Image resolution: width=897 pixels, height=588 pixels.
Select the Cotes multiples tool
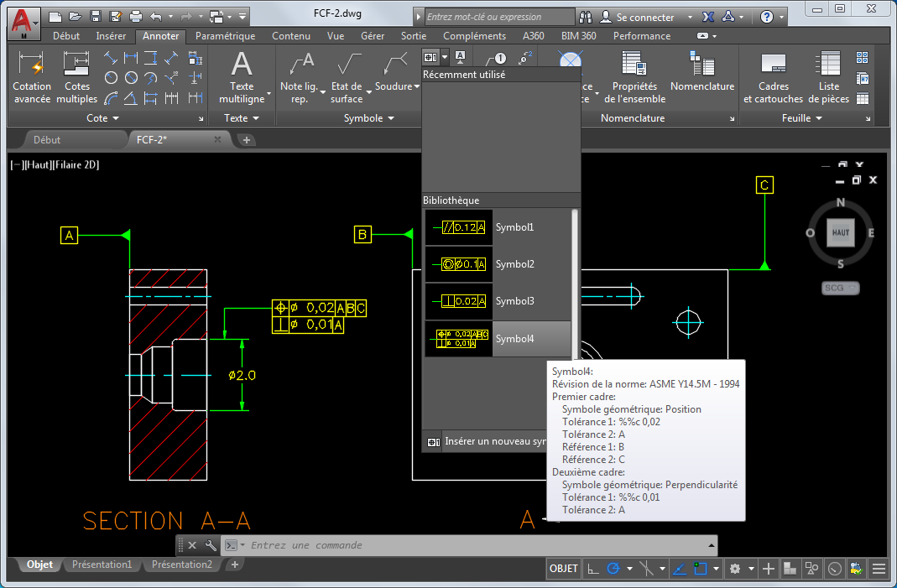pos(76,77)
